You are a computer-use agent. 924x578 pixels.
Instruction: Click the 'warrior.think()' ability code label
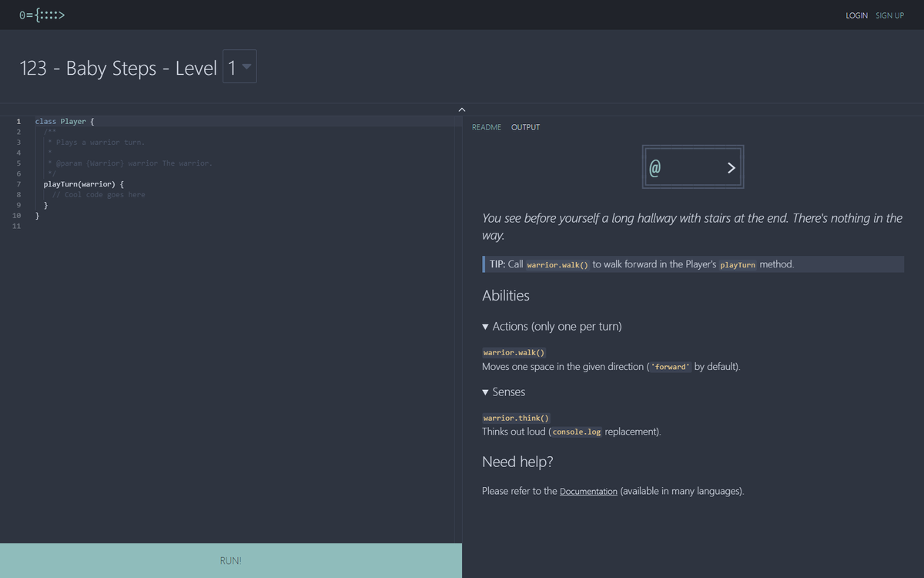click(x=516, y=418)
